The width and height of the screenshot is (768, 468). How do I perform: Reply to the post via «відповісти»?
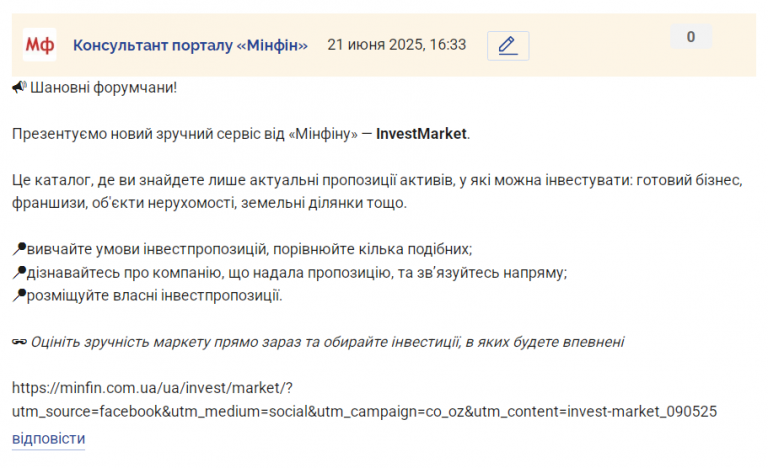click(x=48, y=438)
